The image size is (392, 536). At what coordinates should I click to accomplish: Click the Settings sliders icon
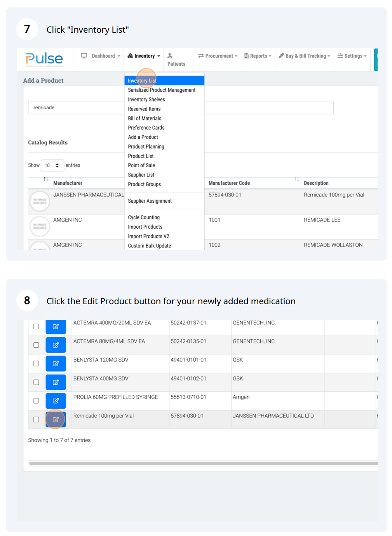340,56
